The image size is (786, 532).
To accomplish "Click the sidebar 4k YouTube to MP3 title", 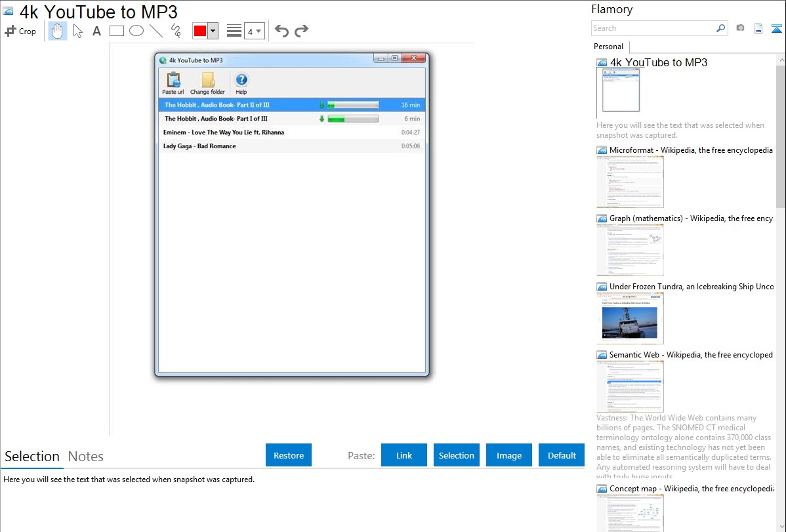I will tap(659, 62).
